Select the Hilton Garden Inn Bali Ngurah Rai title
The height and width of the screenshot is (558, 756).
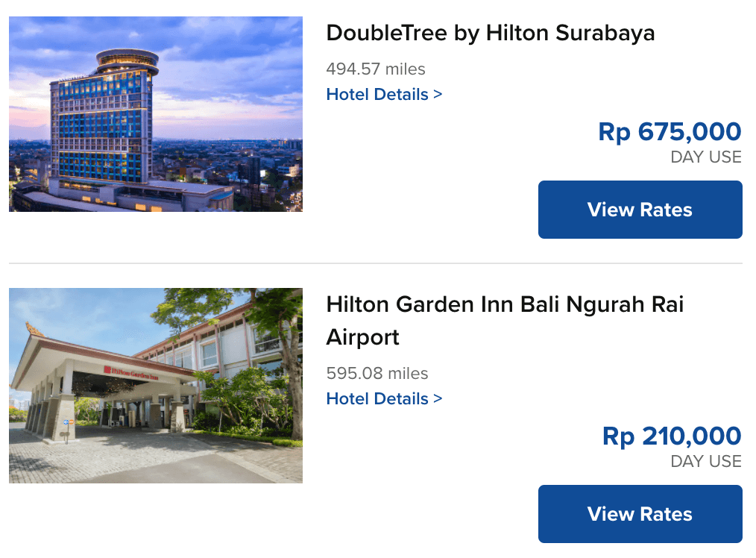click(x=505, y=321)
